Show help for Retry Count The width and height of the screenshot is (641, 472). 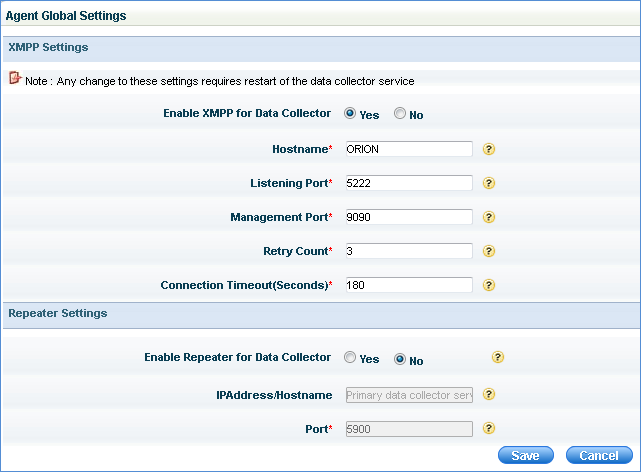click(489, 251)
